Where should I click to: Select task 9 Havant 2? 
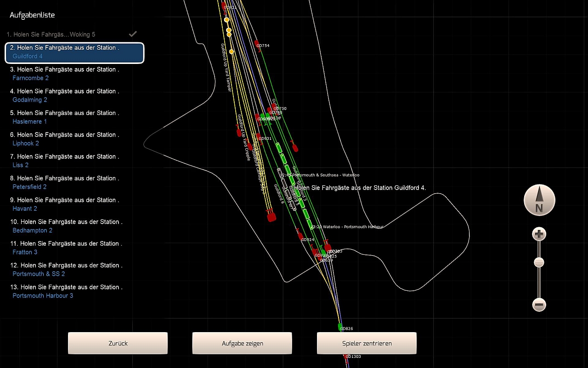point(74,204)
